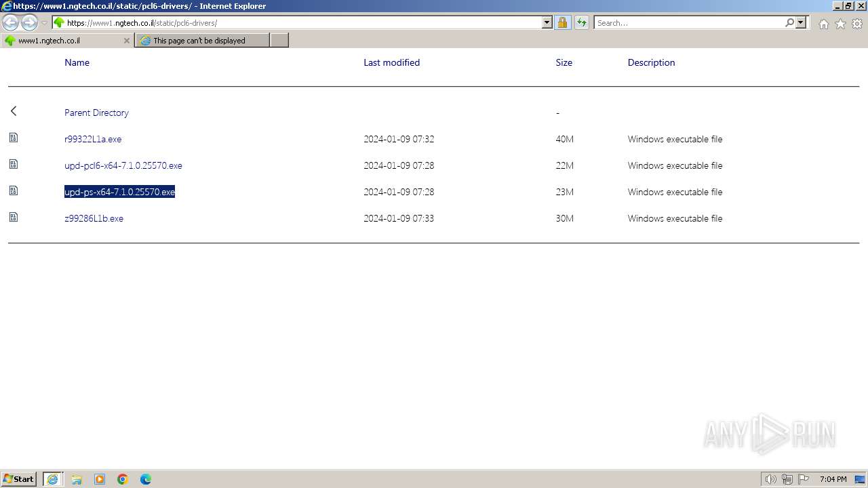Restore down the Internet Explorer window
Image resolution: width=868 pixels, height=488 pixels.
pos(848,5)
